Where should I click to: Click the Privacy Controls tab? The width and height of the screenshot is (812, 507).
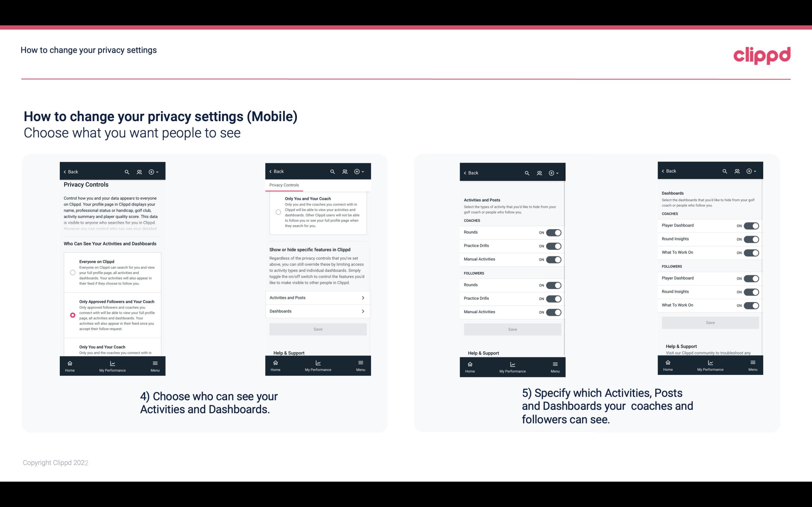point(284,184)
